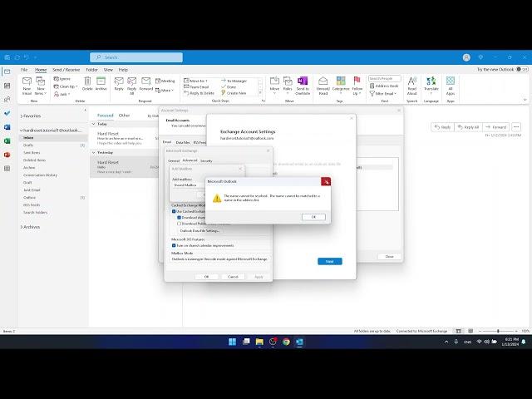Click the title bar Search box
This screenshot has height=399, width=532.
point(136,57)
